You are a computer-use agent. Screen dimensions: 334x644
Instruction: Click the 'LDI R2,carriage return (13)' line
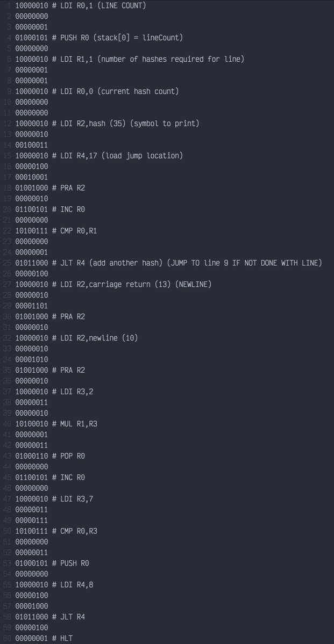(x=113, y=284)
